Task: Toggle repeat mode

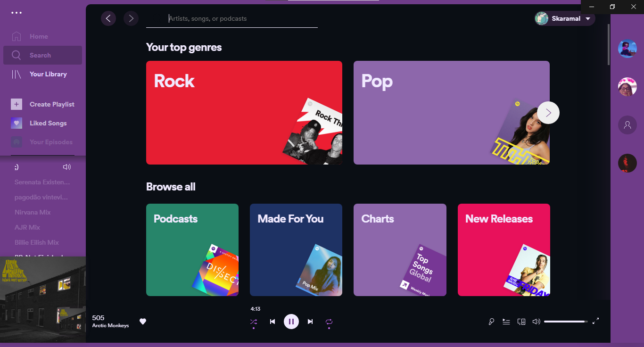Action: (329, 322)
